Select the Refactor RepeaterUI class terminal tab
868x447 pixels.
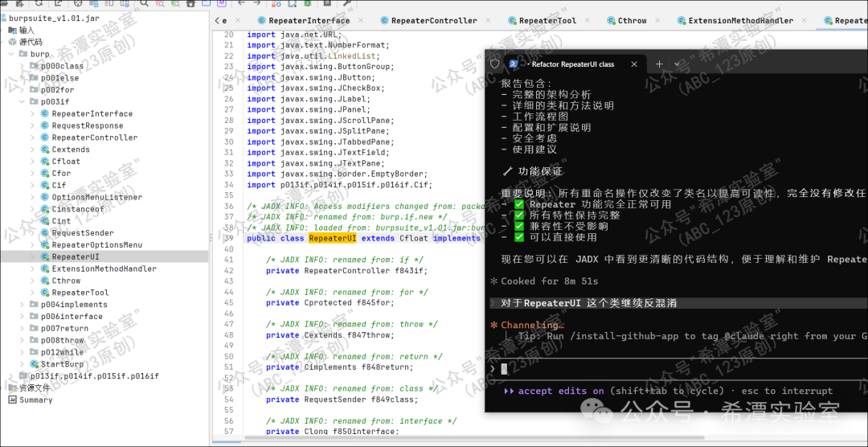point(573,64)
